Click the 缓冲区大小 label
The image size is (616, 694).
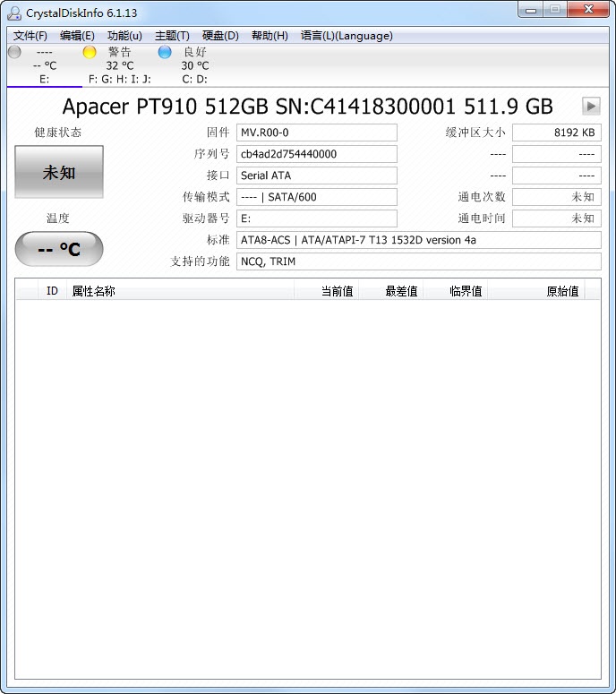(475, 133)
